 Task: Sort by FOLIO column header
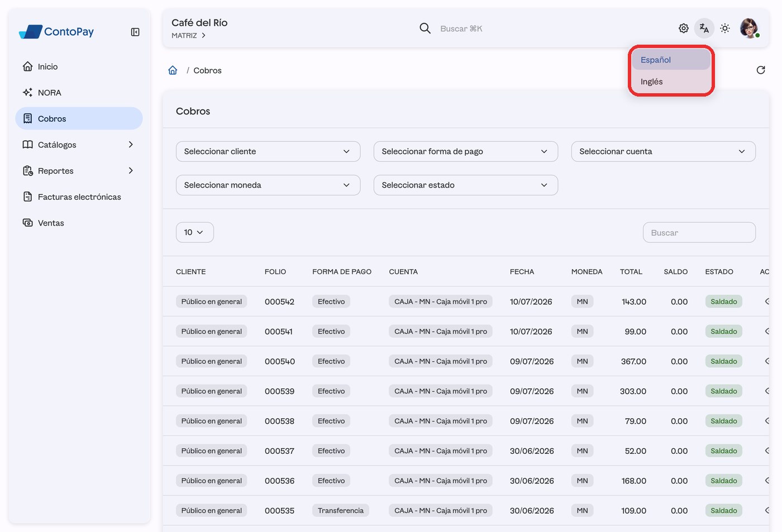point(275,272)
